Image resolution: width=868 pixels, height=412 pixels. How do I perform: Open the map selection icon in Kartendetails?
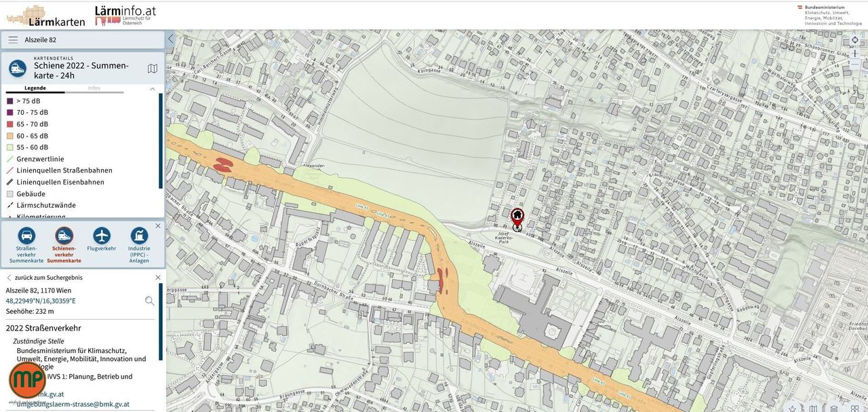(x=153, y=69)
